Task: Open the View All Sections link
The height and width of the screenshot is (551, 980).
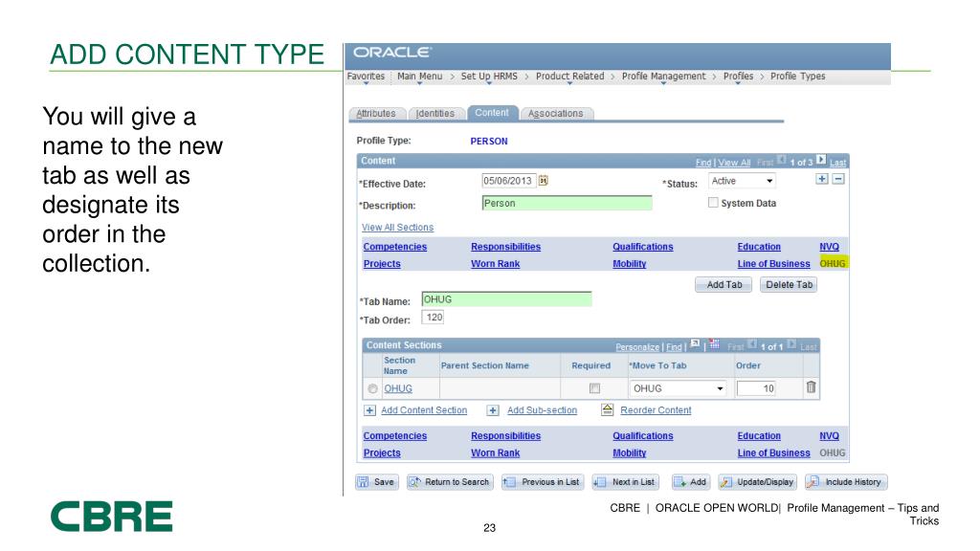Action: click(397, 228)
